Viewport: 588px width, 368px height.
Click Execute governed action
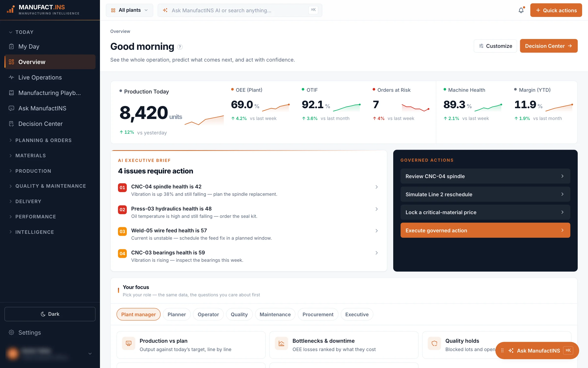(x=485, y=230)
